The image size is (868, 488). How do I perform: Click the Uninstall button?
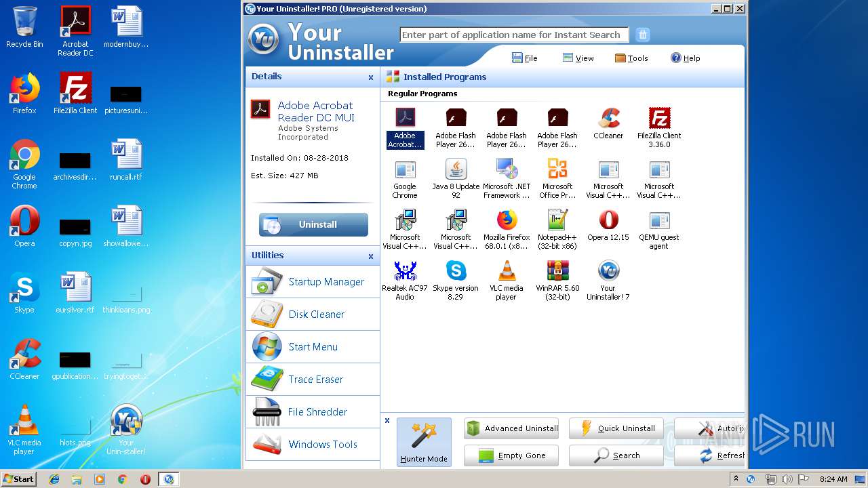313,224
